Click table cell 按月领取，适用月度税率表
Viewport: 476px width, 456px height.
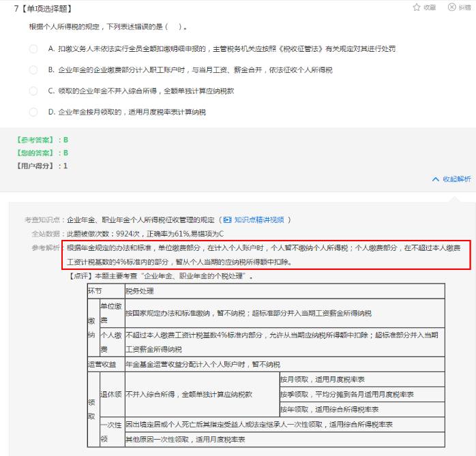click(362, 380)
